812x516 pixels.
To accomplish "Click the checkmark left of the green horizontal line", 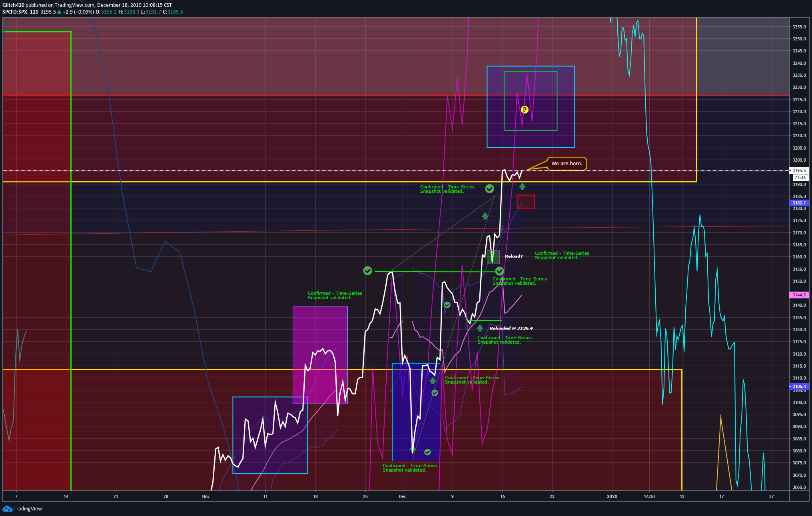I will click(367, 271).
